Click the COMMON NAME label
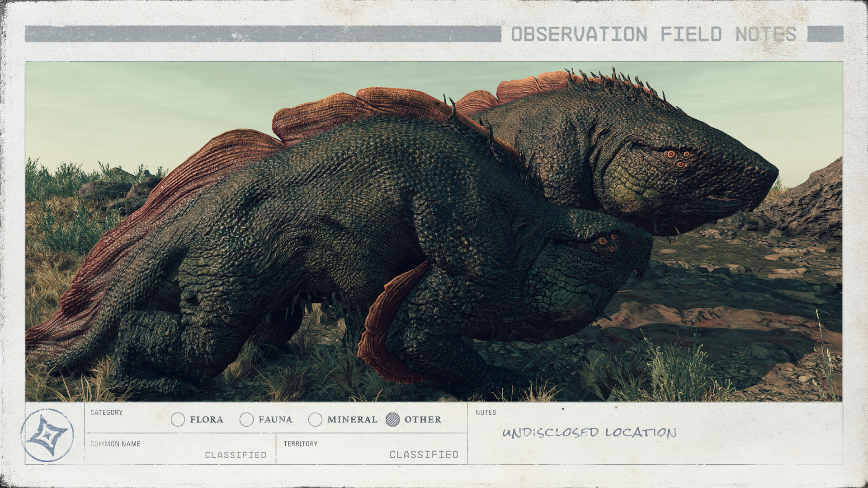The height and width of the screenshot is (488, 868). [x=115, y=444]
